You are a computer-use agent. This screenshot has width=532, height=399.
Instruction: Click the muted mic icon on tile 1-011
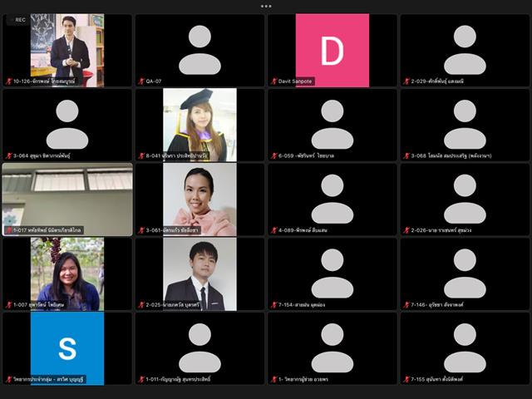pyautogui.click(x=141, y=379)
